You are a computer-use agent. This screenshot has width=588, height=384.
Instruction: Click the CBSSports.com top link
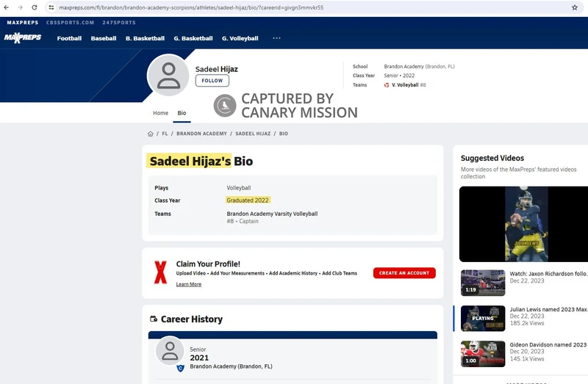pos(70,23)
